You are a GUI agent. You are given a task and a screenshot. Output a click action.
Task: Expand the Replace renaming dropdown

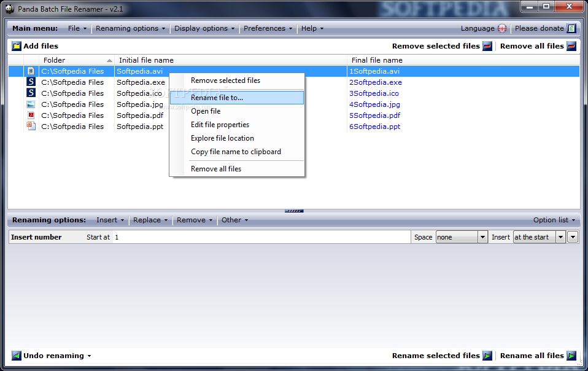pyautogui.click(x=150, y=220)
